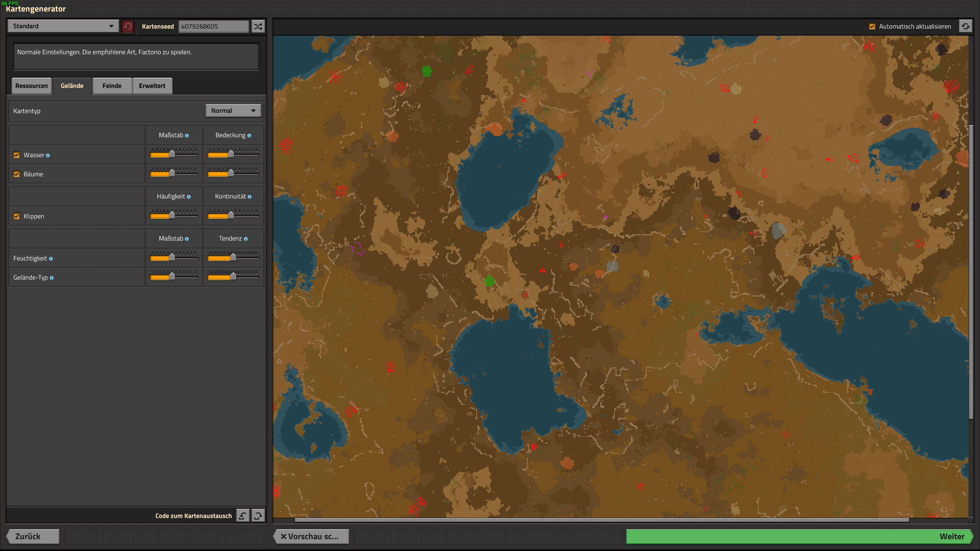Viewport: 980px width, 551px height.
Task: Click the Kartenseed input field
Action: coord(213,26)
